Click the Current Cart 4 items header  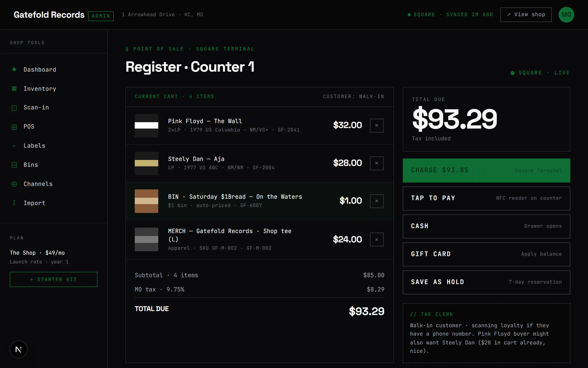(174, 97)
